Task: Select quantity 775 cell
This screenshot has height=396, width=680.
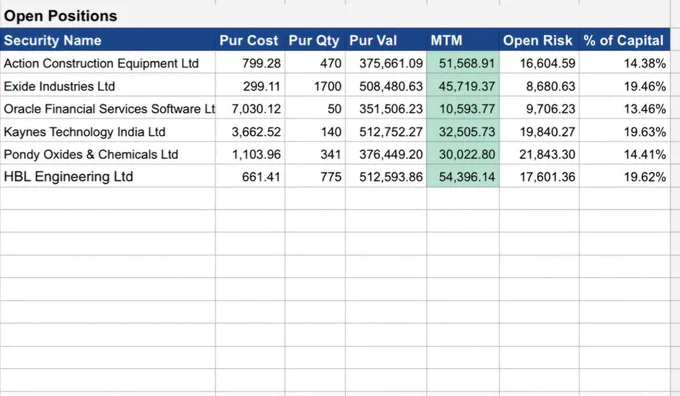Action: click(315, 177)
